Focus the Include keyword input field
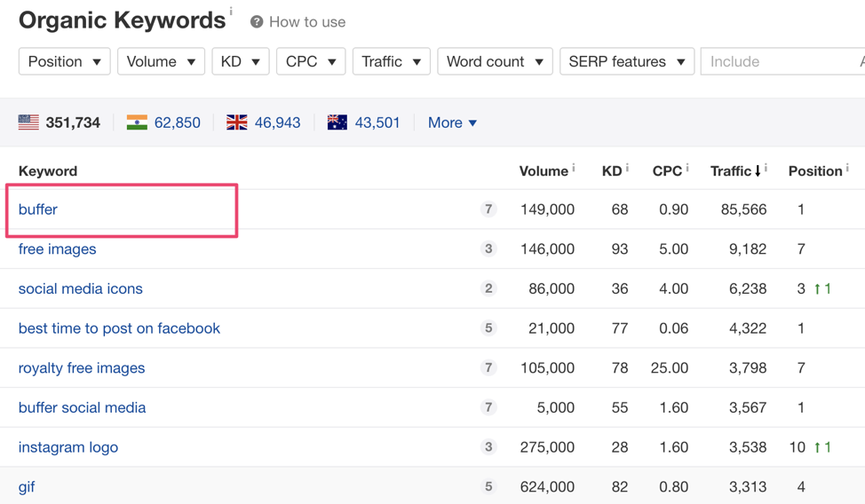The height and width of the screenshot is (504, 865). pyautogui.click(x=782, y=61)
